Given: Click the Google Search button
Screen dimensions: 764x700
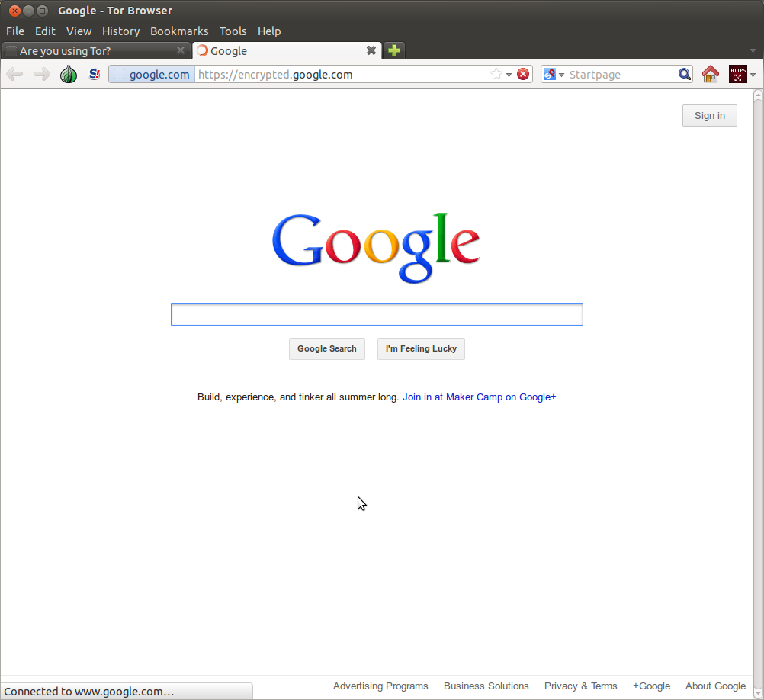Looking at the screenshot, I should [x=327, y=348].
